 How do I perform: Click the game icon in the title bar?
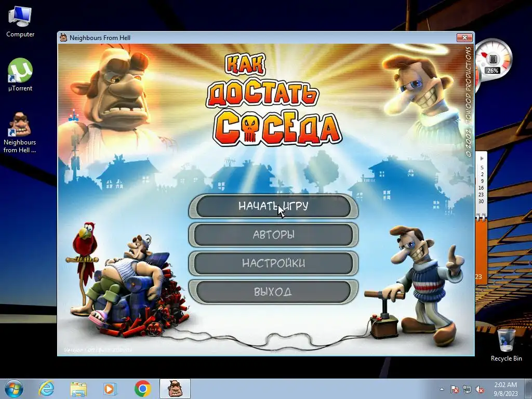pos(63,37)
